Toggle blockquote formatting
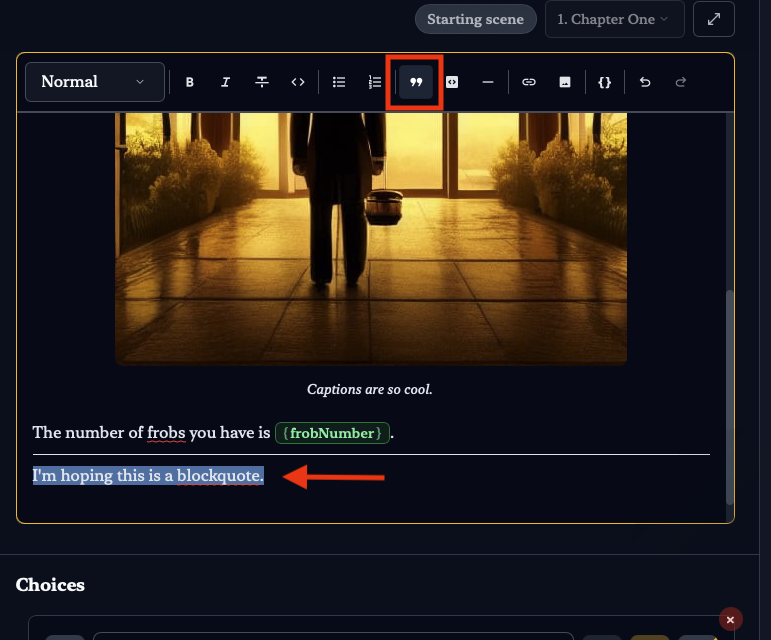The height and width of the screenshot is (640, 771). 416,82
